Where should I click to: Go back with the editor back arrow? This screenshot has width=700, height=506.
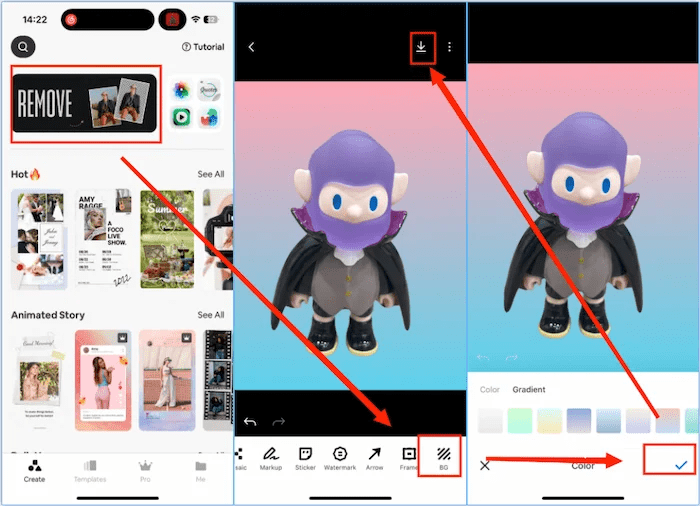point(251,47)
